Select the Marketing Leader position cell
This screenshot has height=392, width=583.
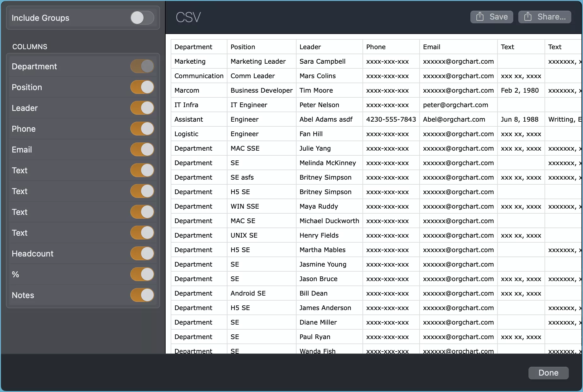tap(262, 61)
